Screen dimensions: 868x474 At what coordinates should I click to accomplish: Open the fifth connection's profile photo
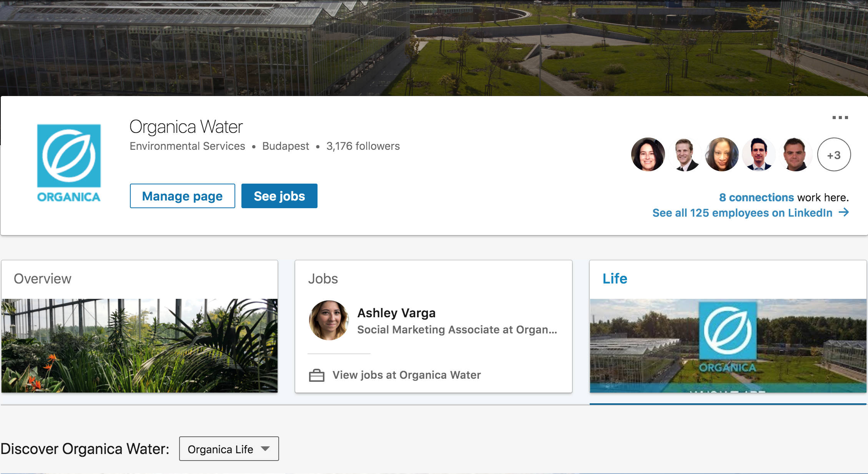(796, 154)
